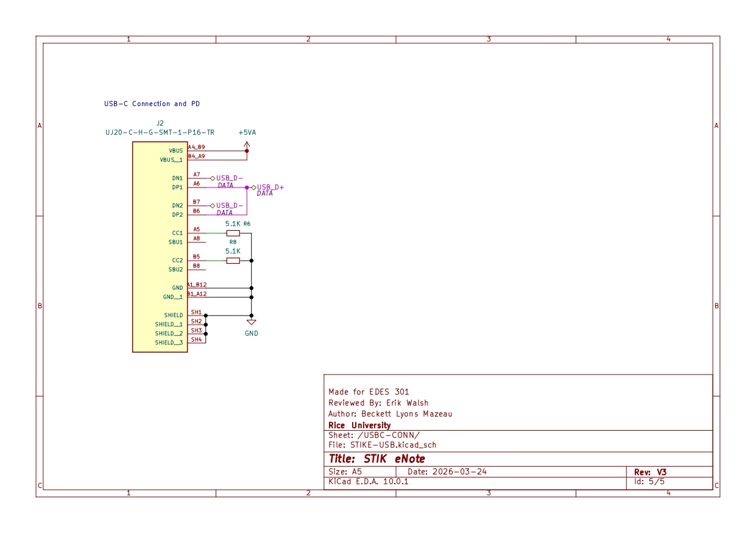Screen dimensions: 756x533
Task: Click the GND__1 pin name
Action: (173, 297)
